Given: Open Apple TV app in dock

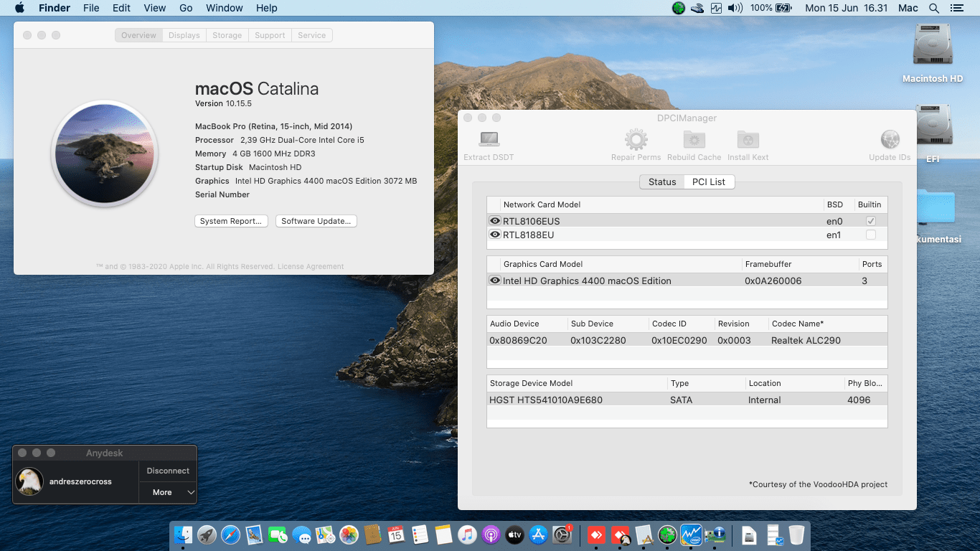Looking at the screenshot, I should click(x=514, y=534).
